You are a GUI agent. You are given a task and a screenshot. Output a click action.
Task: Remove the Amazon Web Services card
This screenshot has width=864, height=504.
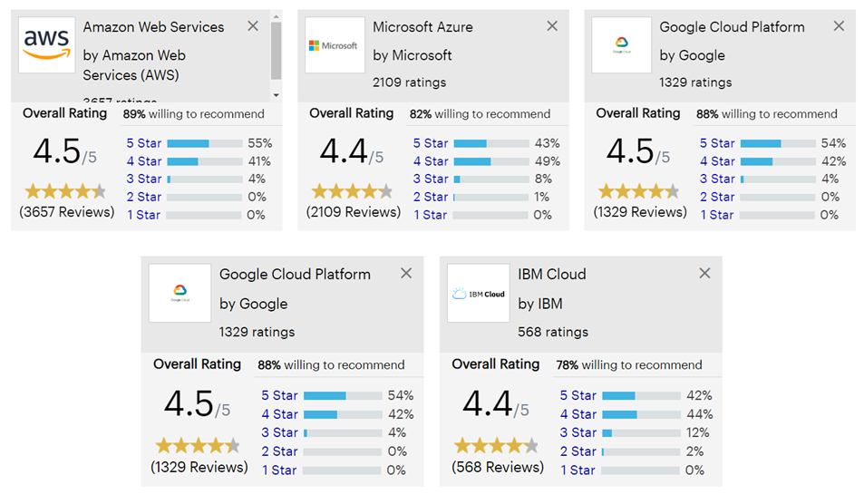(x=253, y=26)
